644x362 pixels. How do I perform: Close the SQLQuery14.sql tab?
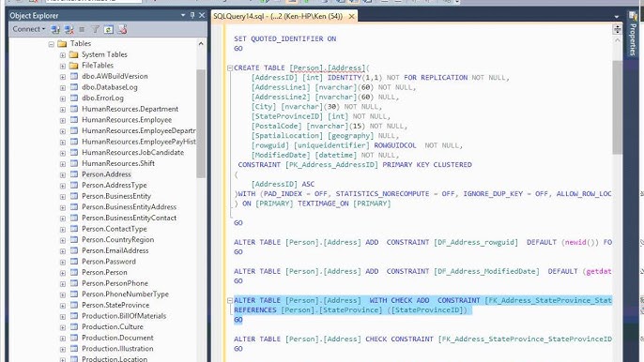pos(351,17)
